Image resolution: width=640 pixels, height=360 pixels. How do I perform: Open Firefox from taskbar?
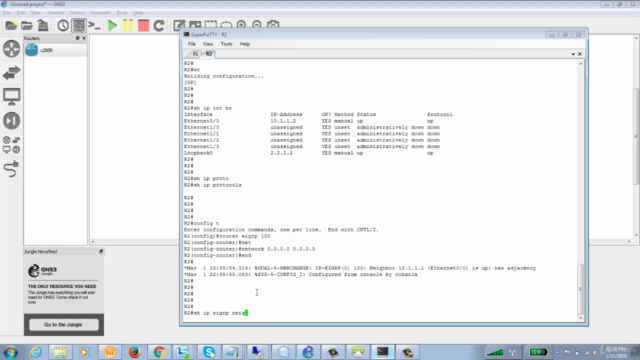(134, 352)
